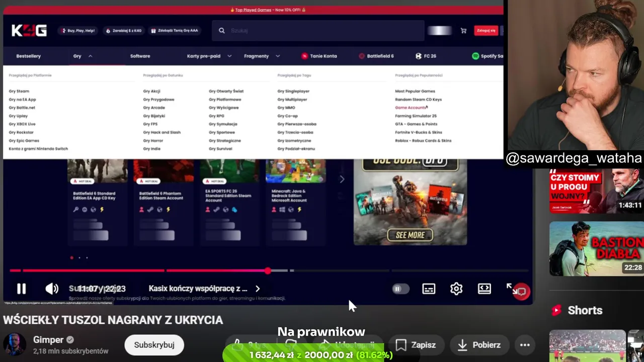Screen dimensions: 644x362
Task: Open the Farming Simulator 25 link
Action: (416, 116)
